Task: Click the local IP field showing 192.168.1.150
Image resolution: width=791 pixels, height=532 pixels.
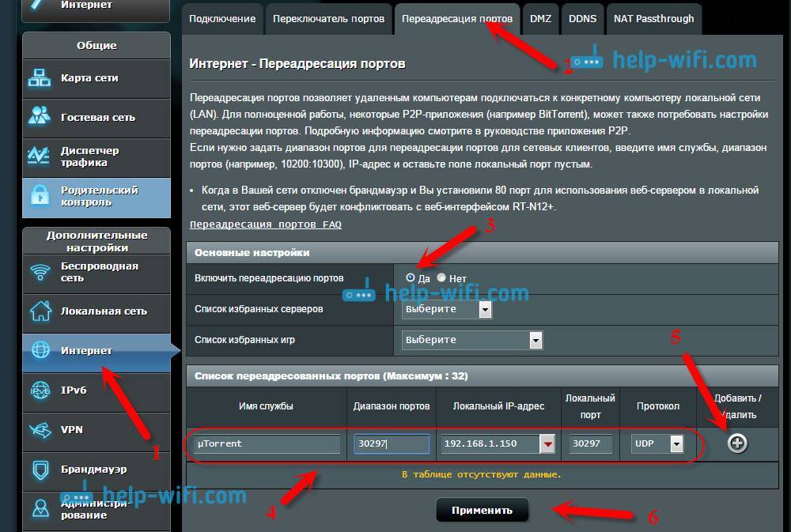Action: [490, 443]
